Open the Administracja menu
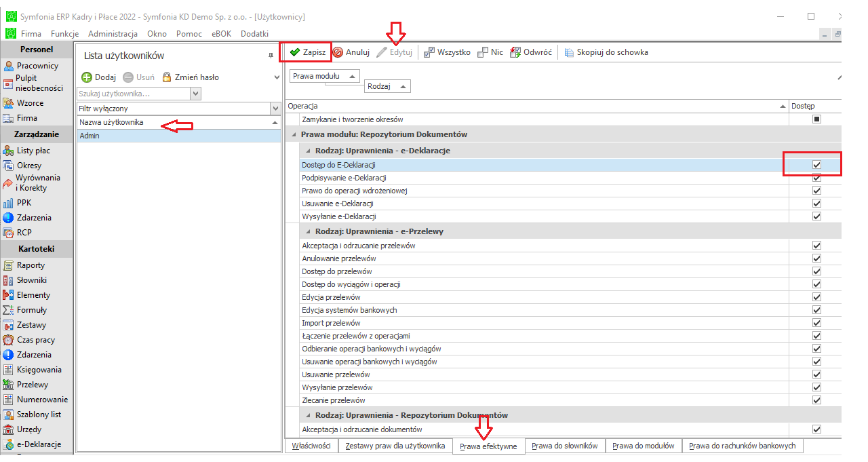Screen dimensions: 868x462 point(113,33)
